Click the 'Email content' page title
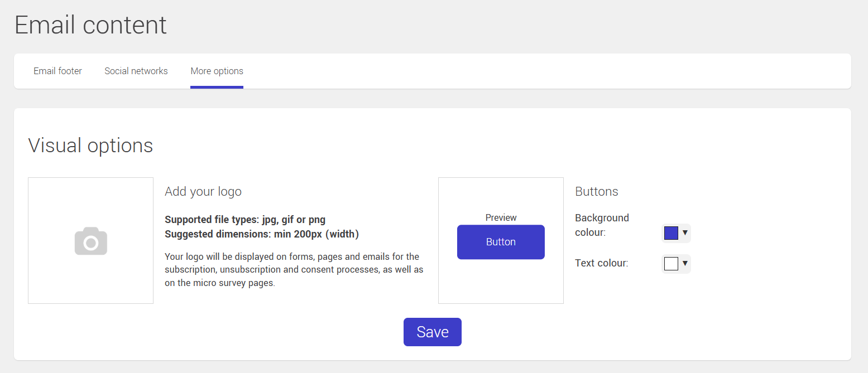The width and height of the screenshot is (868, 373). (90, 25)
